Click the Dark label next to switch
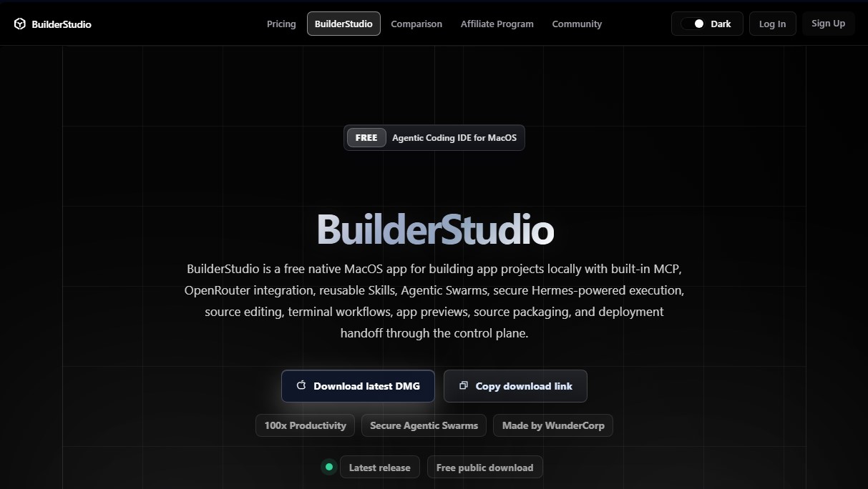868x489 pixels. (x=721, y=24)
